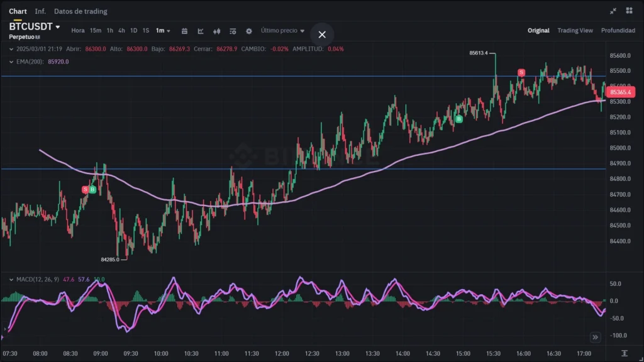Select the 4h timeframe interval
Viewport: 644px width, 362px height.
pos(121,31)
